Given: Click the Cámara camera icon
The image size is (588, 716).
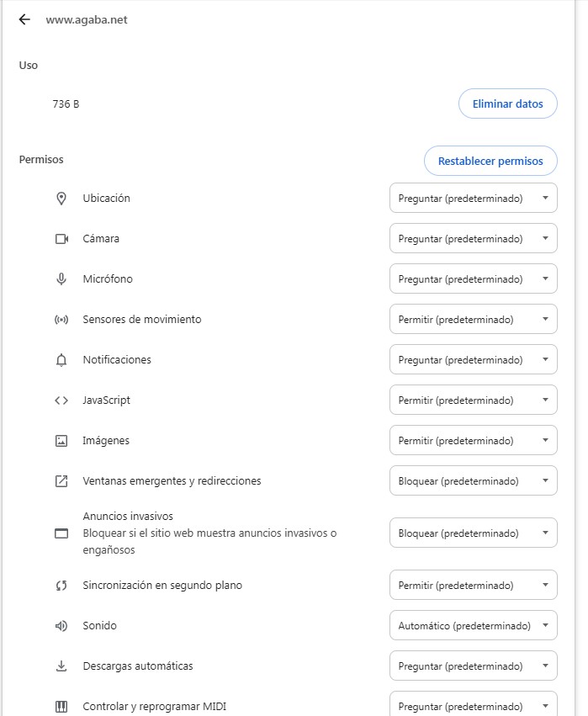Looking at the screenshot, I should coord(61,239).
